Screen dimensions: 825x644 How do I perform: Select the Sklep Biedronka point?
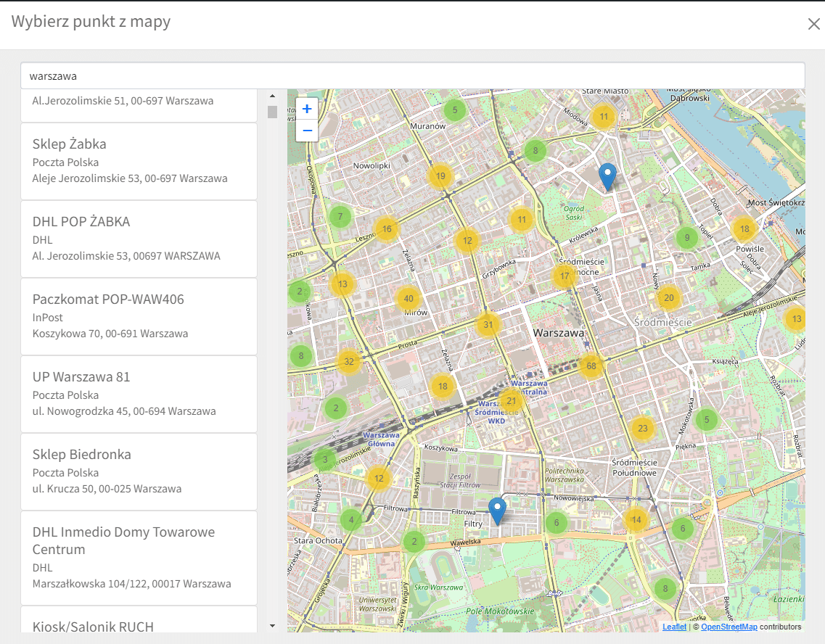(x=139, y=471)
